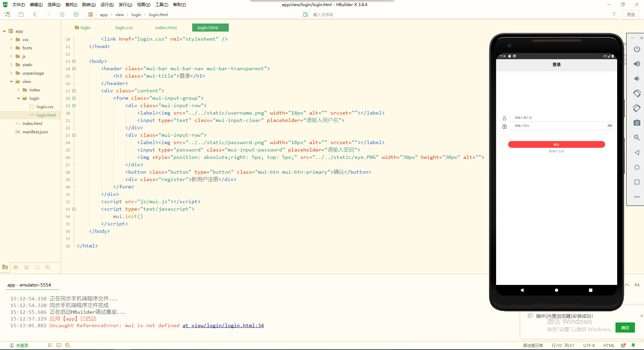Go forward with the right arrow toolbar icon
The height and width of the screenshot is (350, 644).
[x=49, y=14]
